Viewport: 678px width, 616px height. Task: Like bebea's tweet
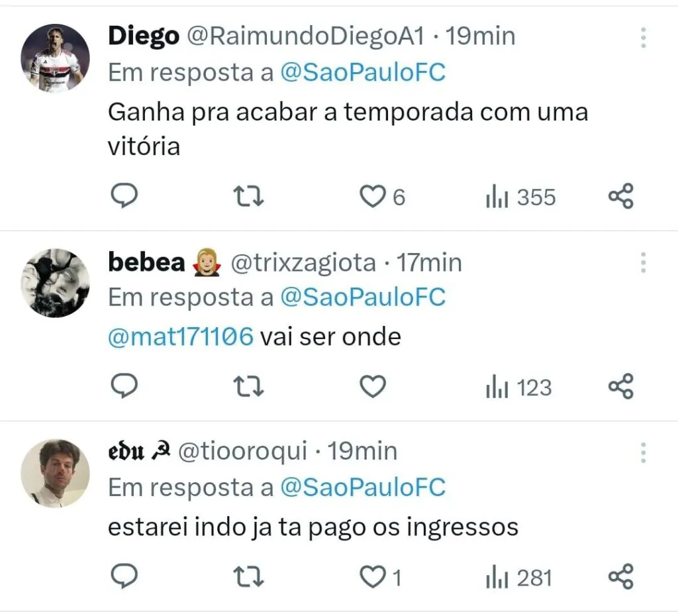pyautogui.click(x=373, y=386)
